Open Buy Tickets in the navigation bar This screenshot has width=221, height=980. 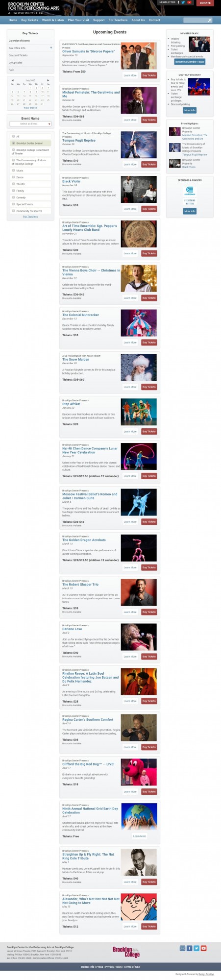tap(29, 20)
